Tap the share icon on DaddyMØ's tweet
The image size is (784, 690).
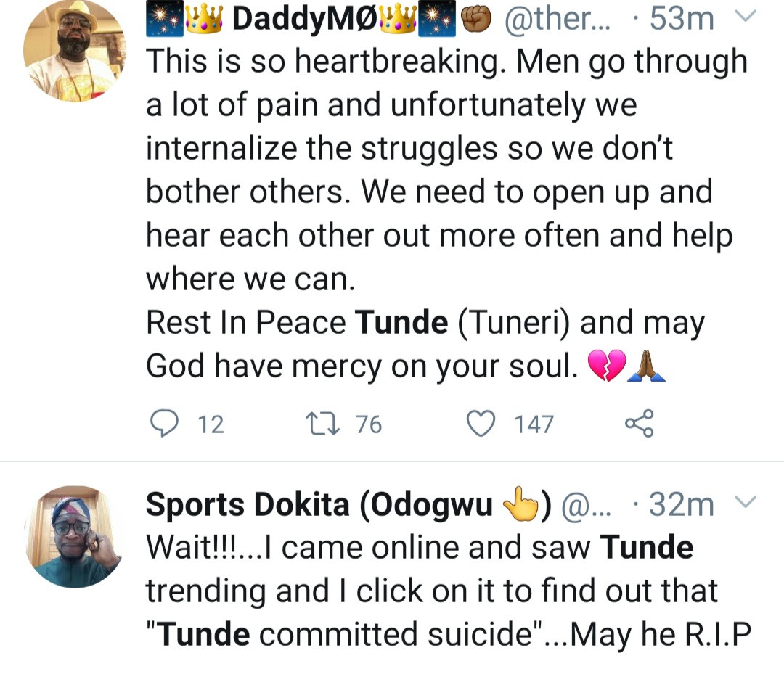pos(639,423)
